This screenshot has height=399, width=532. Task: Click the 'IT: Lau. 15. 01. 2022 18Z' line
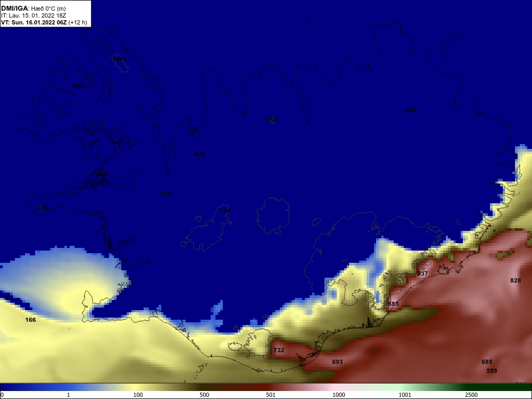coord(33,15)
